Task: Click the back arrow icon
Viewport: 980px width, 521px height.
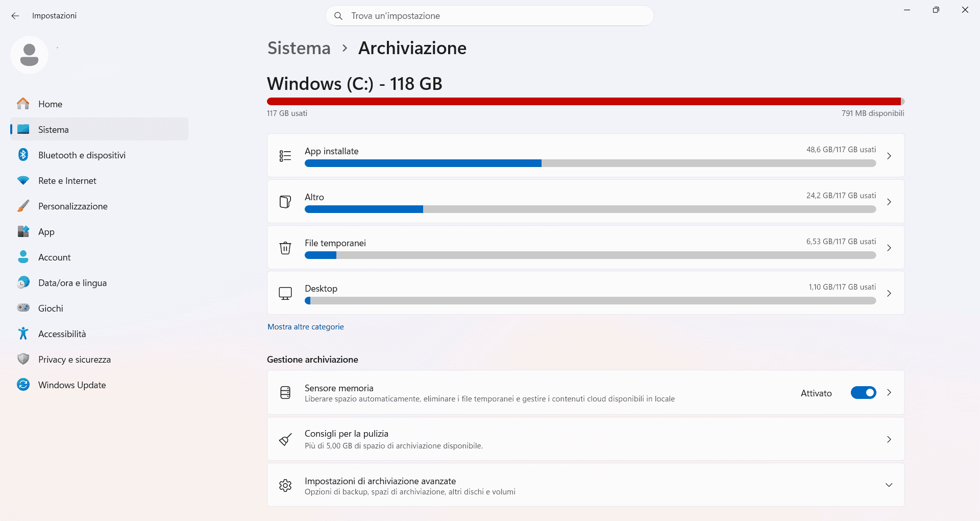Action: (15, 16)
